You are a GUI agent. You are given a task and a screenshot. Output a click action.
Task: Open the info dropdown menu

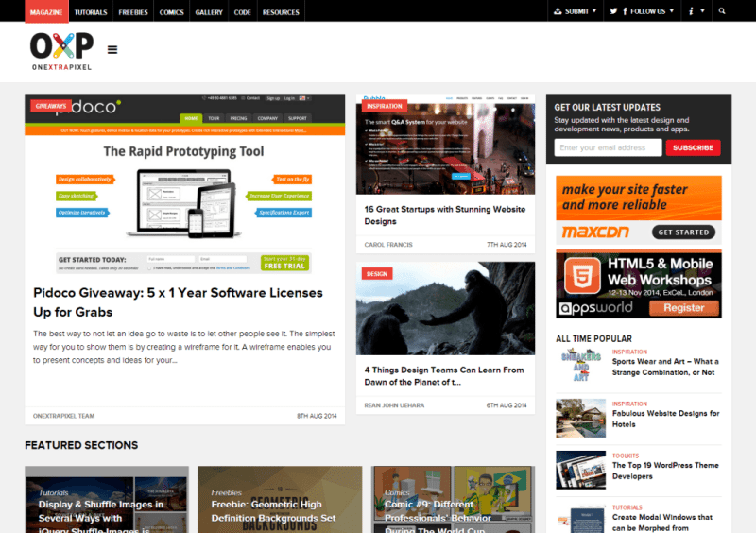[x=695, y=11]
